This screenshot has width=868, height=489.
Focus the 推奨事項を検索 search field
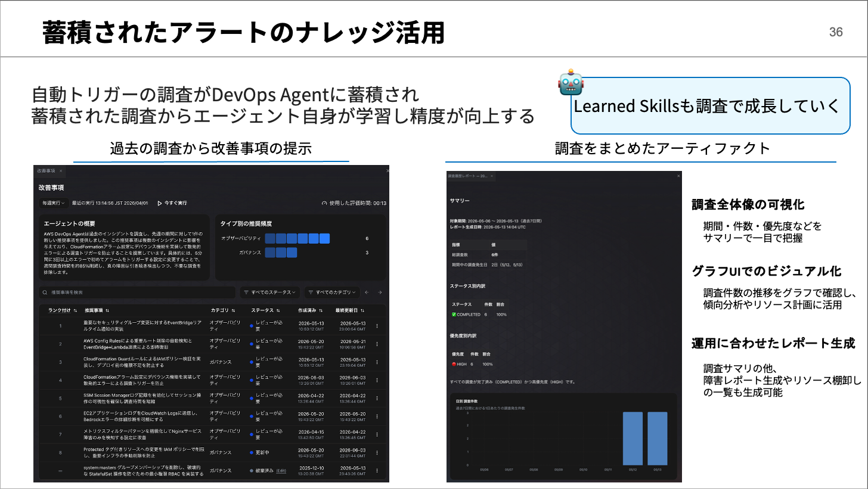click(137, 292)
